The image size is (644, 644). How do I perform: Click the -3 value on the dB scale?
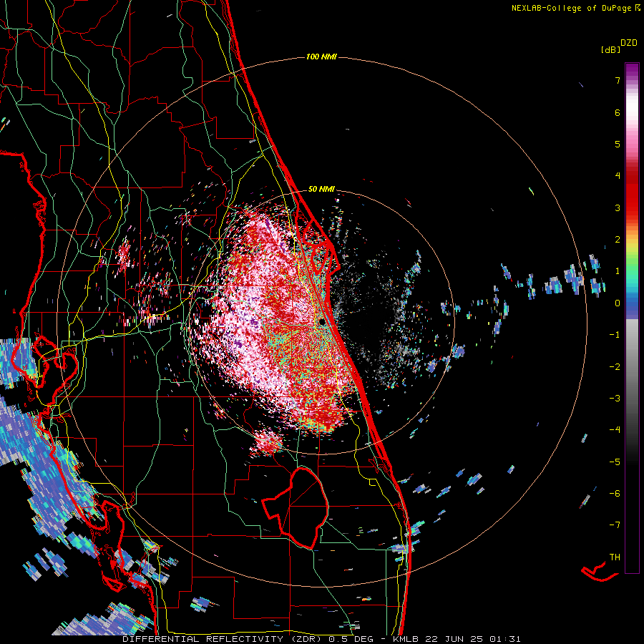coord(615,399)
